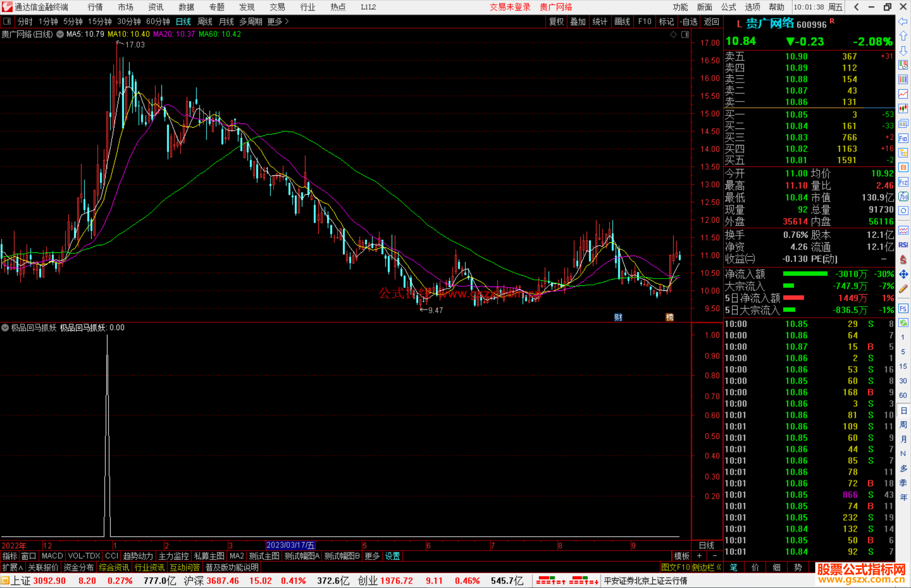Click the red S arrow icon in sidebar
911x588 pixels.
pos(903,260)
